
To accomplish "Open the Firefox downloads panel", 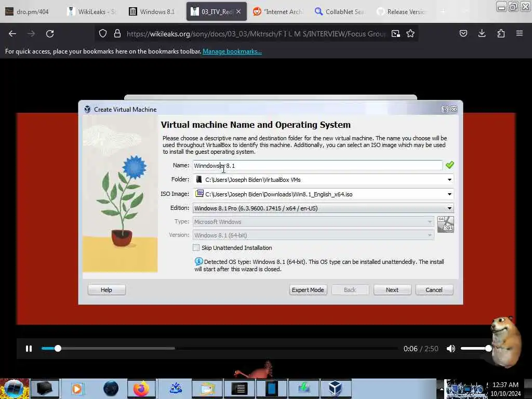I will [x=482, y=33].
